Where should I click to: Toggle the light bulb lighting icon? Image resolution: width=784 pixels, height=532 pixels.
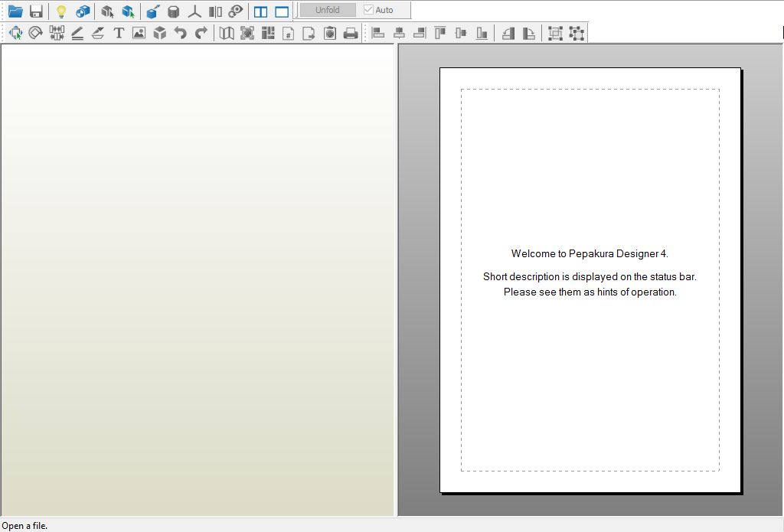(x=61, y=11)
